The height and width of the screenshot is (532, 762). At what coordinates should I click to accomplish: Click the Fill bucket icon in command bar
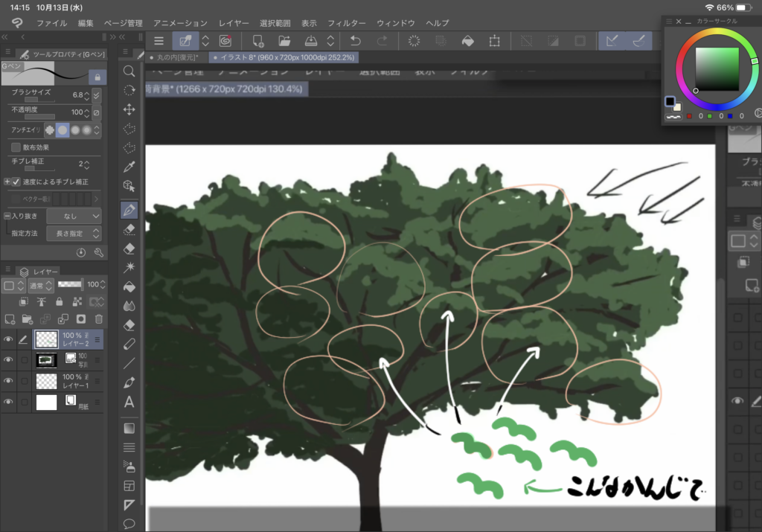[x=467, y=41]
